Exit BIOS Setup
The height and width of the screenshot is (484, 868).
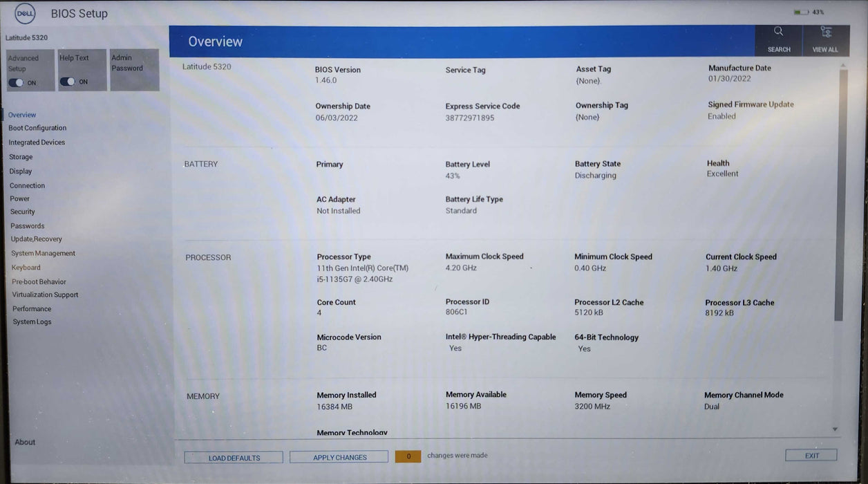(x=811, y=455)
